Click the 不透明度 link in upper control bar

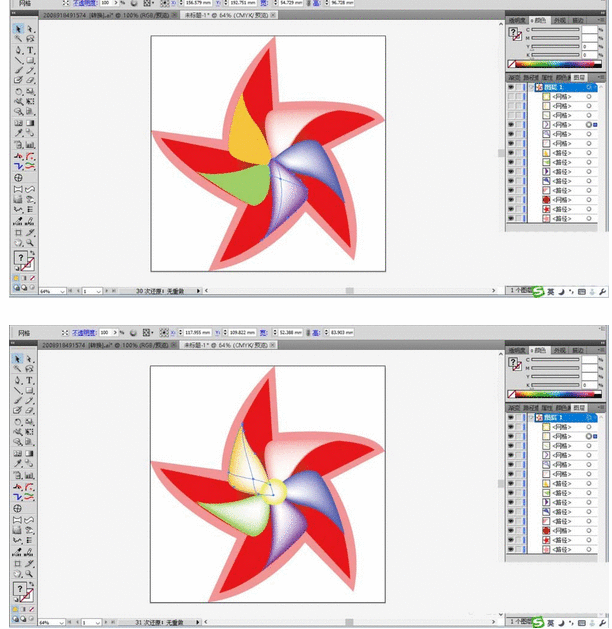[80, 4]
